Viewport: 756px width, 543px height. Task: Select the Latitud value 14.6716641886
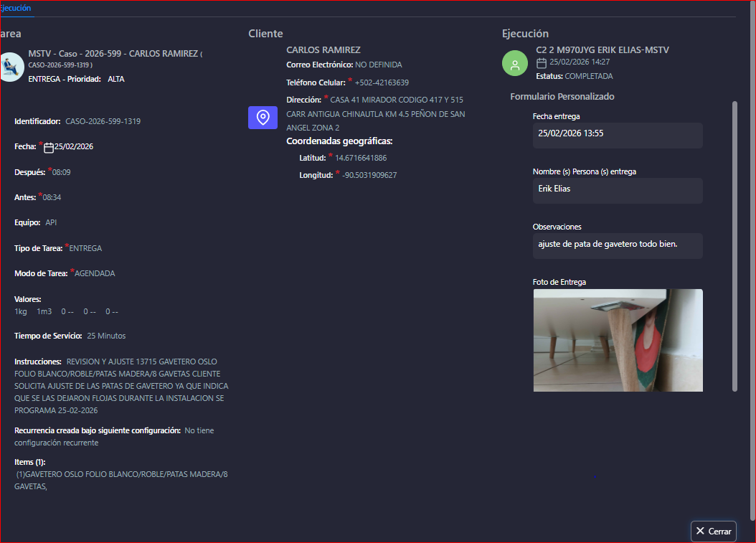coord(361,158)
